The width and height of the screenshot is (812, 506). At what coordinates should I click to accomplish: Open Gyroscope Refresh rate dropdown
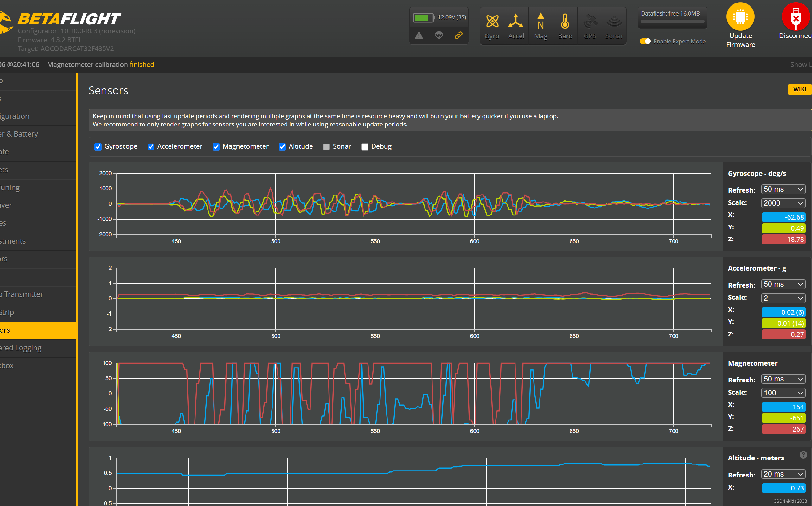783,189
